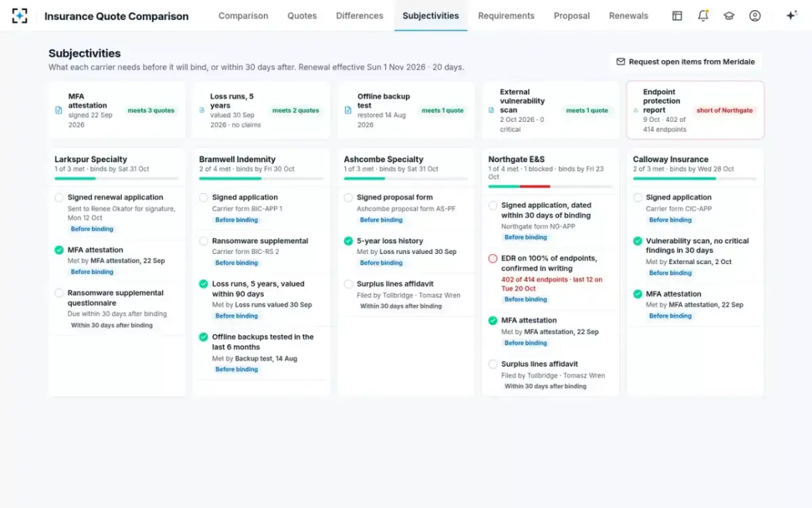Click the document icon on MFA attestation card
812x508 pixels.
(x=59, y=110)
